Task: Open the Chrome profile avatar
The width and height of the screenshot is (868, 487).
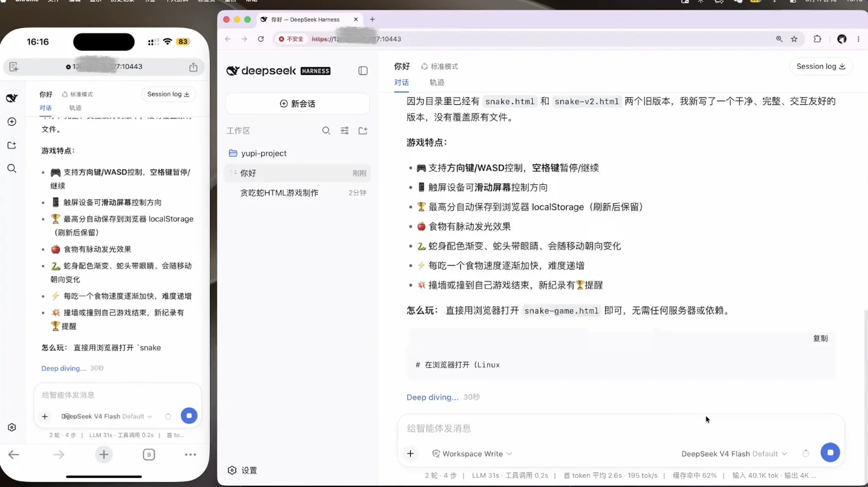Action: [x=842, y=38]
